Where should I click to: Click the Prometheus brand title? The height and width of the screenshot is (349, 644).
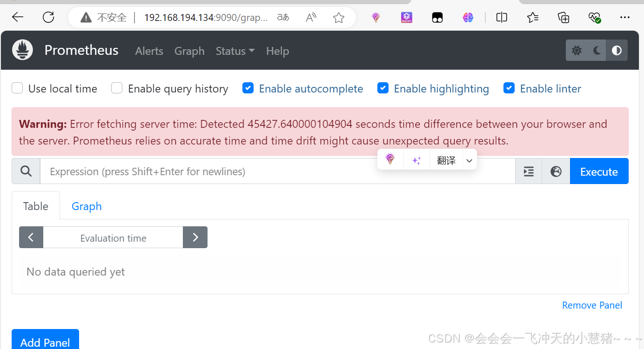coord(81,50)
